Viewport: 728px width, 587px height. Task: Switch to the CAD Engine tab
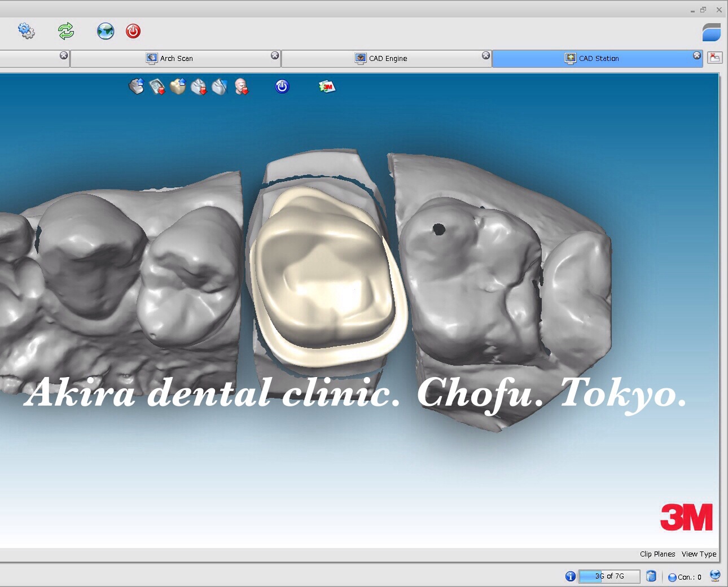coord(387,58)
